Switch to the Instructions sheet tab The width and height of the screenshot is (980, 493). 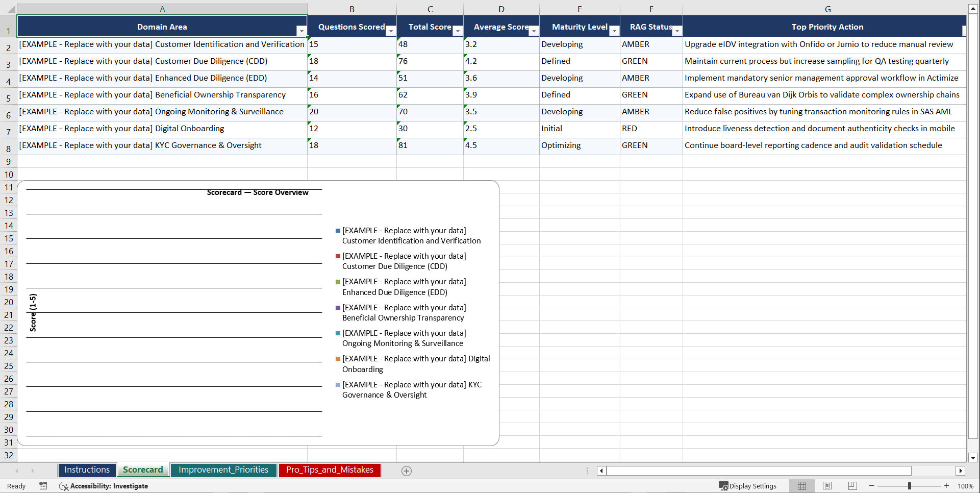[x=87, y=470]
